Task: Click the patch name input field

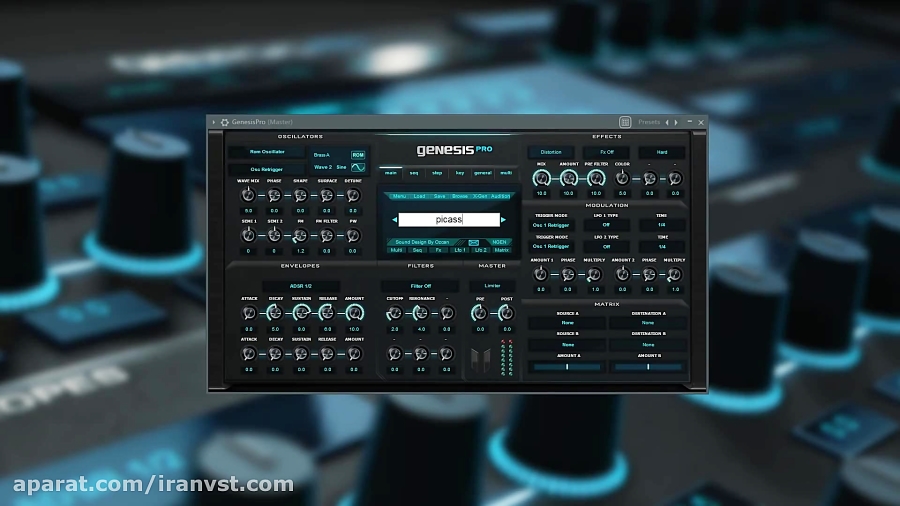Action: 449,220
